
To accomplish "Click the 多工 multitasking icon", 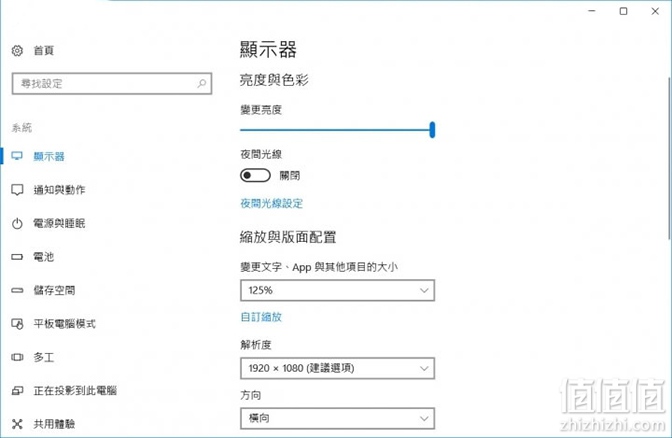I will 17,357.
